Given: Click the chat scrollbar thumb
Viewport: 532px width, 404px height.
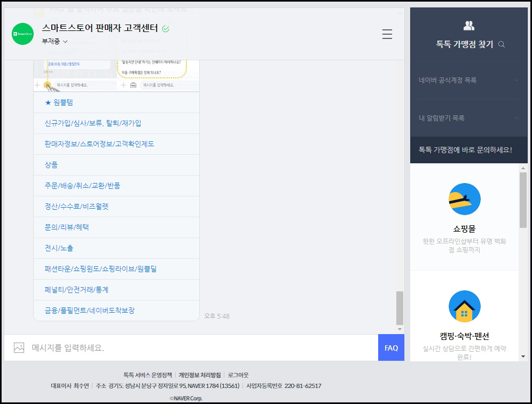Looking at the screenshot, I should 400,308.
